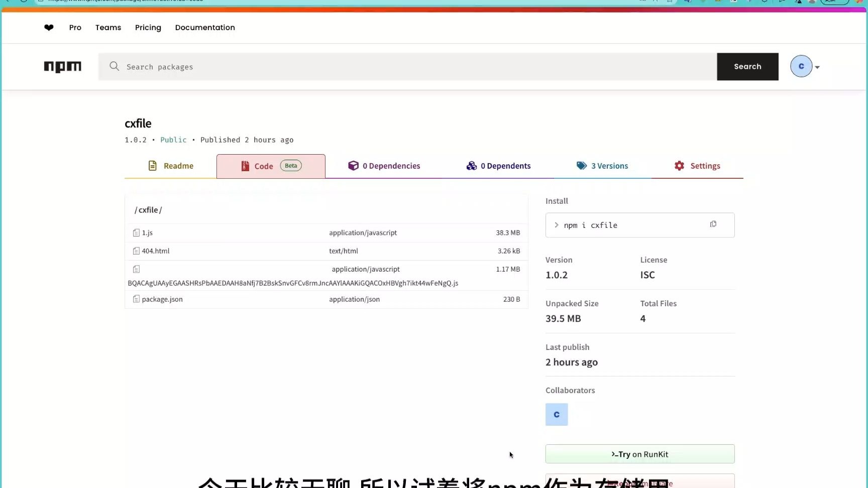The height and width of the screenshot is (488, 868).
Task: Focus the Search packages input field
Action: pos(407,66)
